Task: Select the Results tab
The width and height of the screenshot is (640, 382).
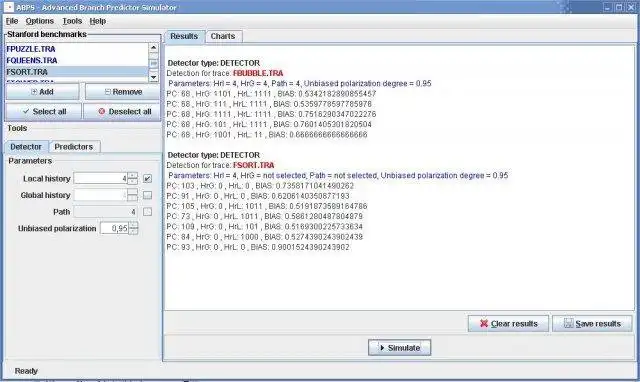Action: coord(184,36)
